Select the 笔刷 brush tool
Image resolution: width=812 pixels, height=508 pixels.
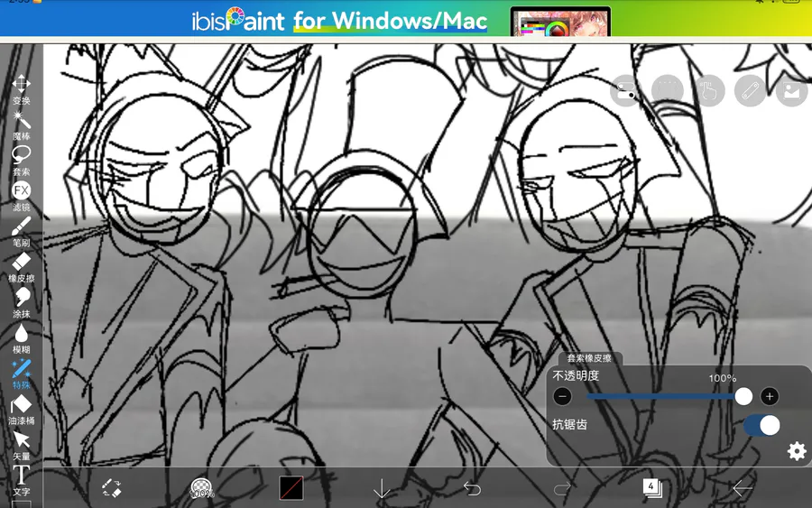(22, 232)
